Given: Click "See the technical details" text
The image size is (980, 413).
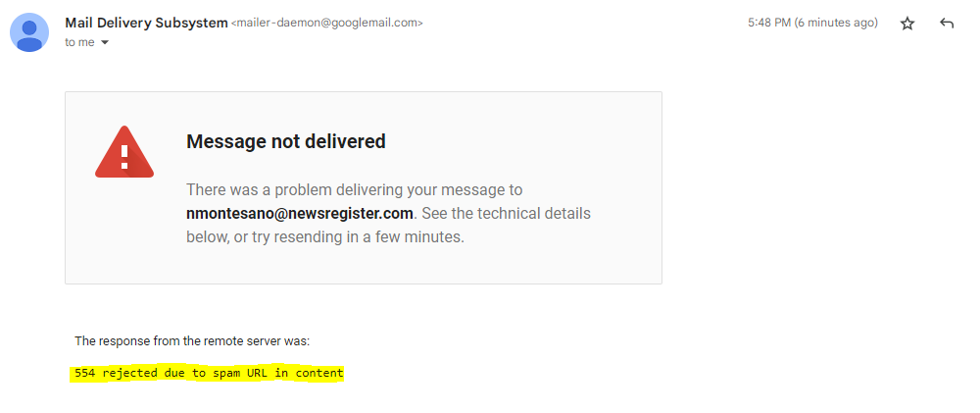Looking at the screenshot, I should 507,214.
